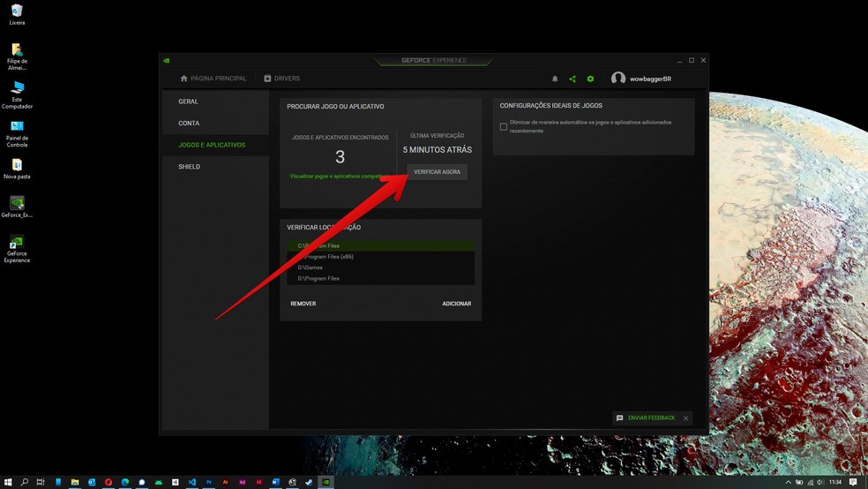Click the Visualizar jogos e aplicativos link

[336, 177]
